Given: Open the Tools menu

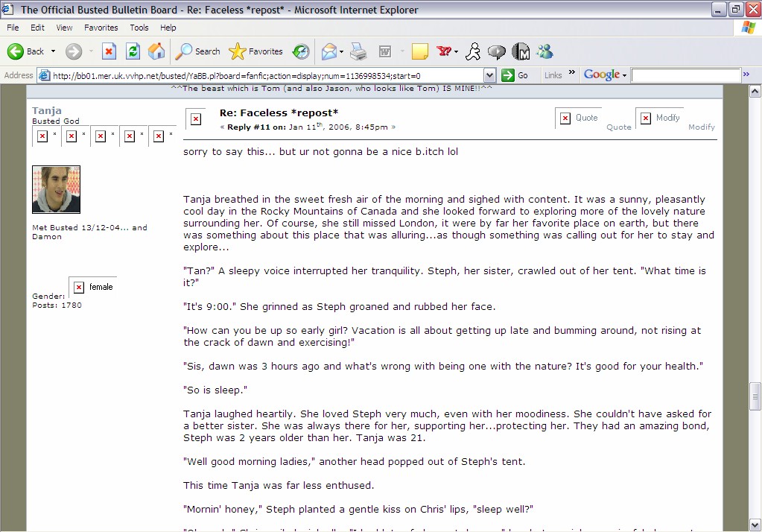Looking at the screenshot, I should 139,28.
